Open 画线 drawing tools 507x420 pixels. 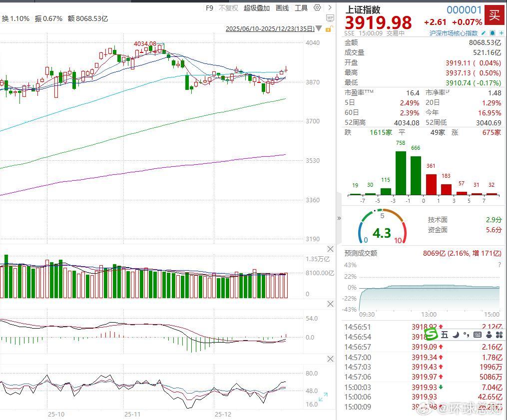pyautogui.click(x=282, y=8)
